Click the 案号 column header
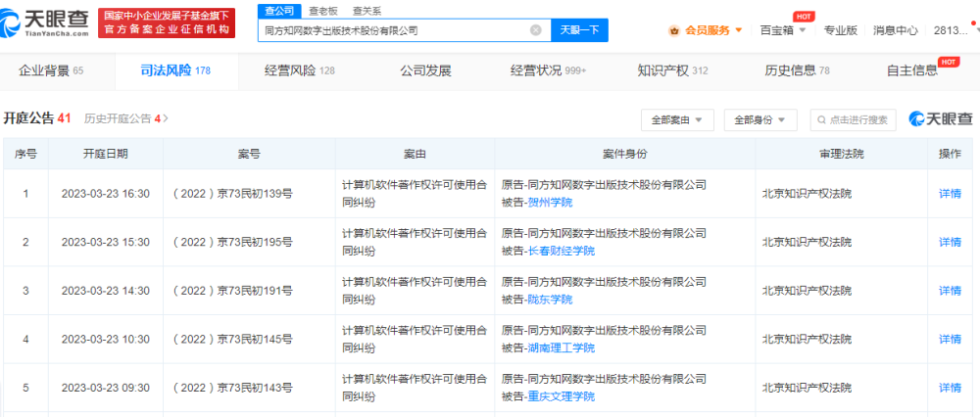Image resolution: width=980 pixels, height=417 pixels. point(249,154)
